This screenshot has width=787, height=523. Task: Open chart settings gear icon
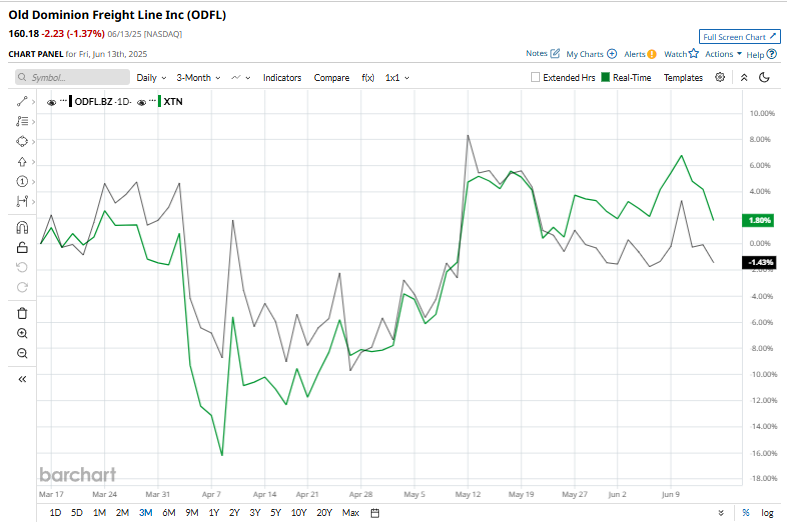[720, 77]
